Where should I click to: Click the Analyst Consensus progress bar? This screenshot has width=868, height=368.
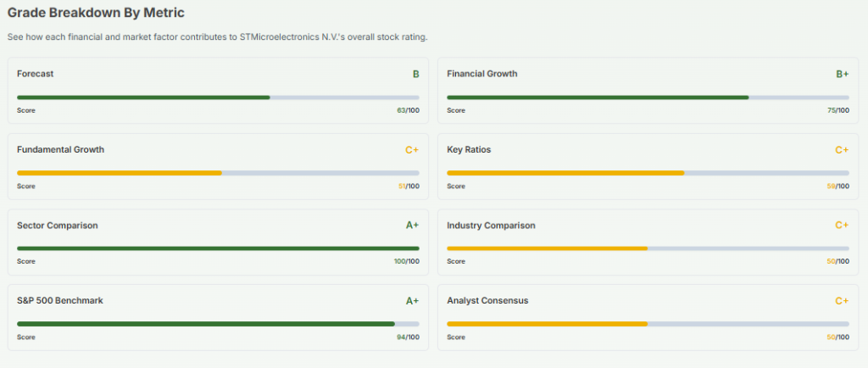648,324
